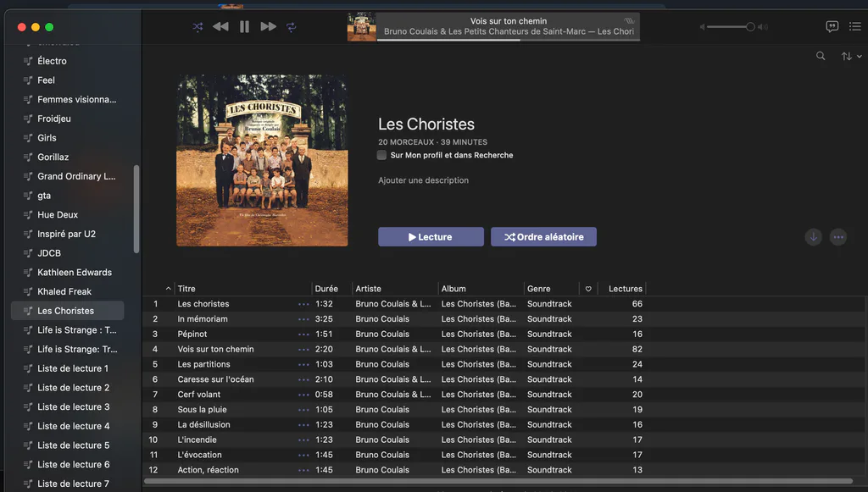The image size is (868, 492).
Task: Seek in the now playing progress bar
Action: (509, 40)
